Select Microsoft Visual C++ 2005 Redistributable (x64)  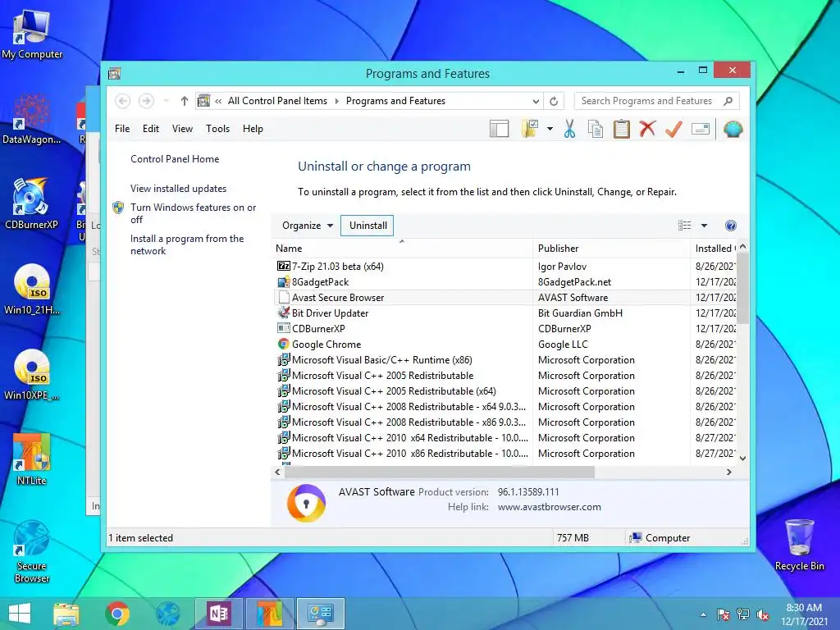tap(504, 391)
